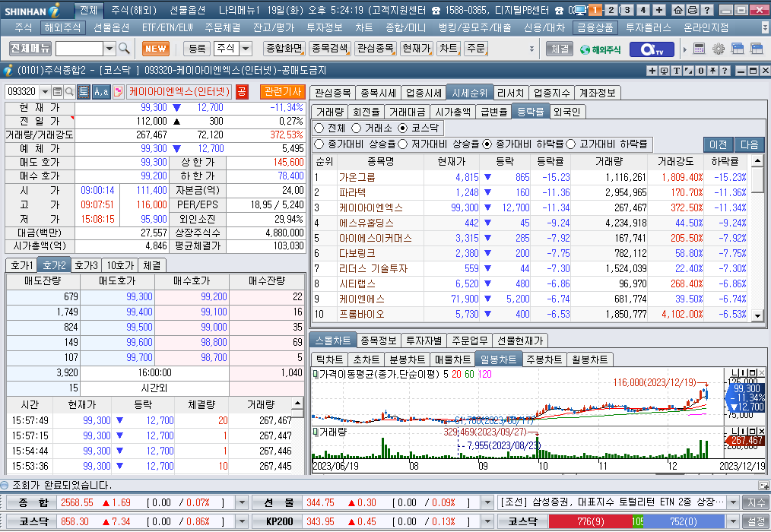Click the monitor icon in top title bar
Image resolution: width=771 pixels, height=532 pixels.
click(579, 10)
